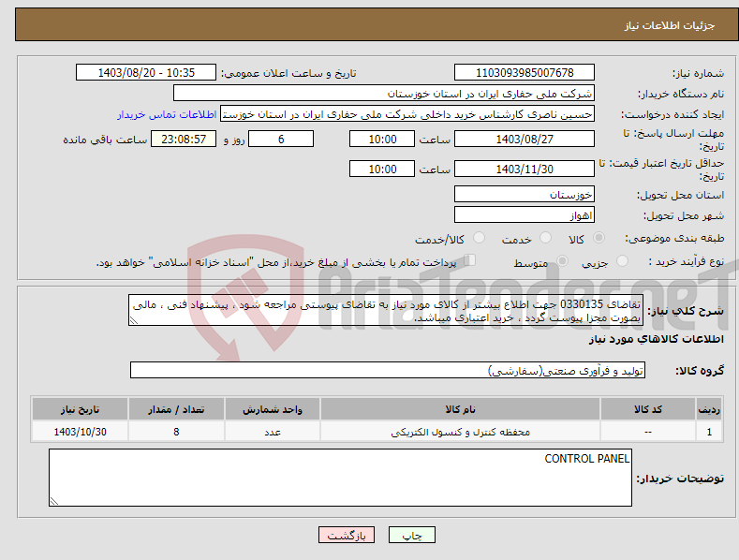
Task: Click the buyer notes textarea with CONTROL PANEL
Action: tap(340, 478)
